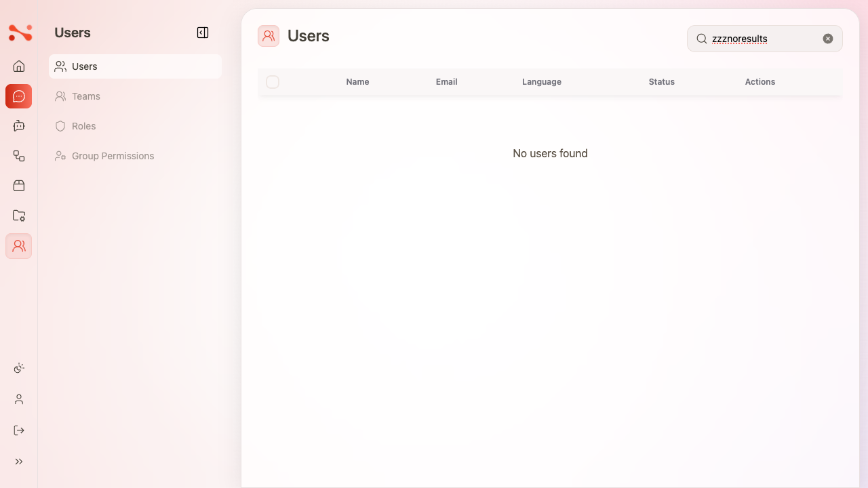
Task: Open the chat conversations icon
Action: [19, 96]
